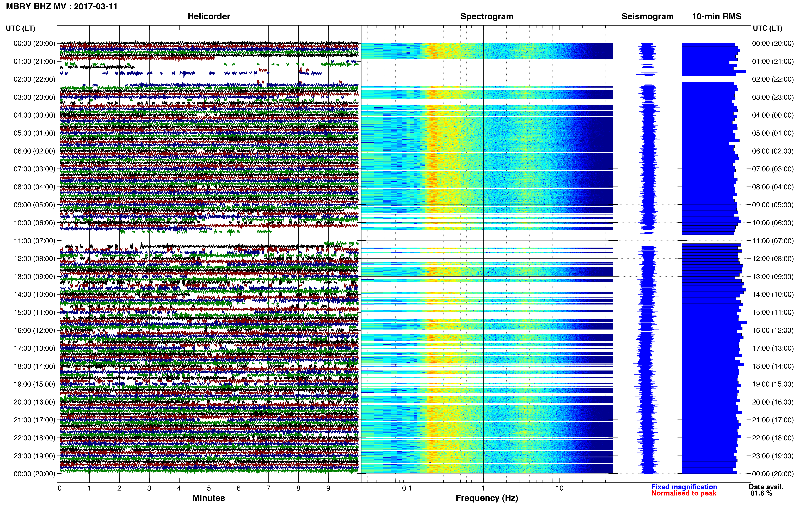Click the 10 Hz frequency tick label
Viewport: 812px width, 508px height.
(559, 488)
